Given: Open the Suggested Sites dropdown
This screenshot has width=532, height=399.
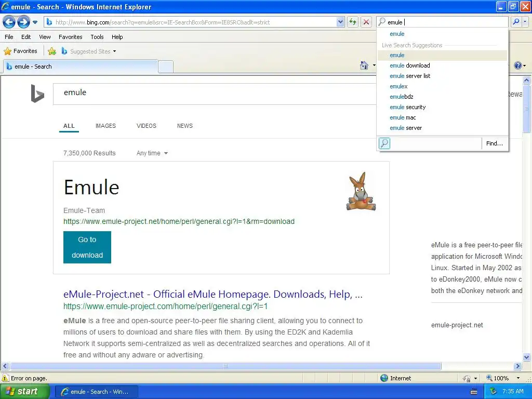Looking at the screenshot, I should coord(89,51).
